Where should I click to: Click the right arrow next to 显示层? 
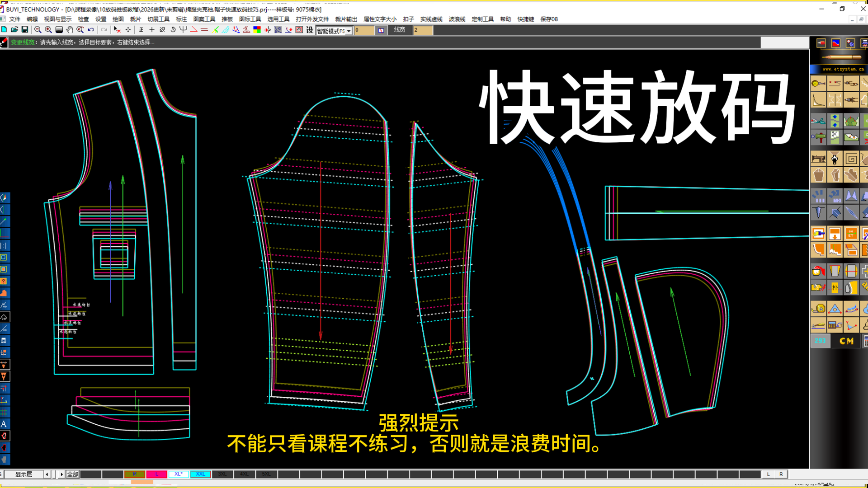click(62, 474)
